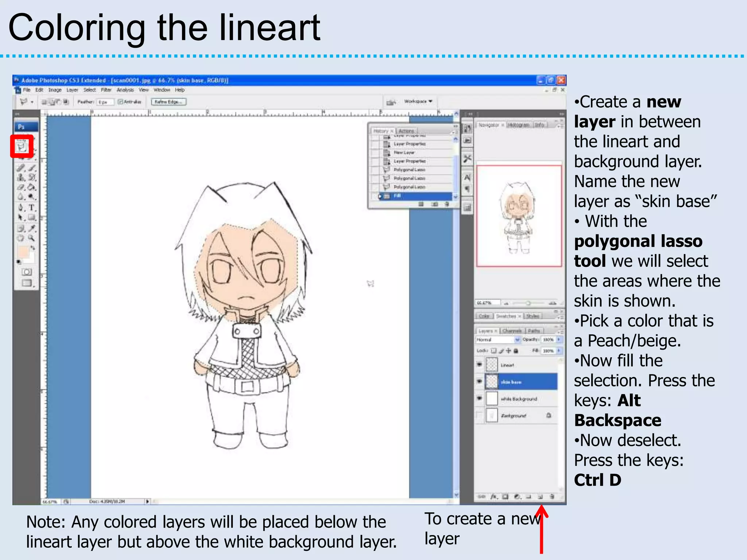Click the create new layer icon

[x=541, y=497]
